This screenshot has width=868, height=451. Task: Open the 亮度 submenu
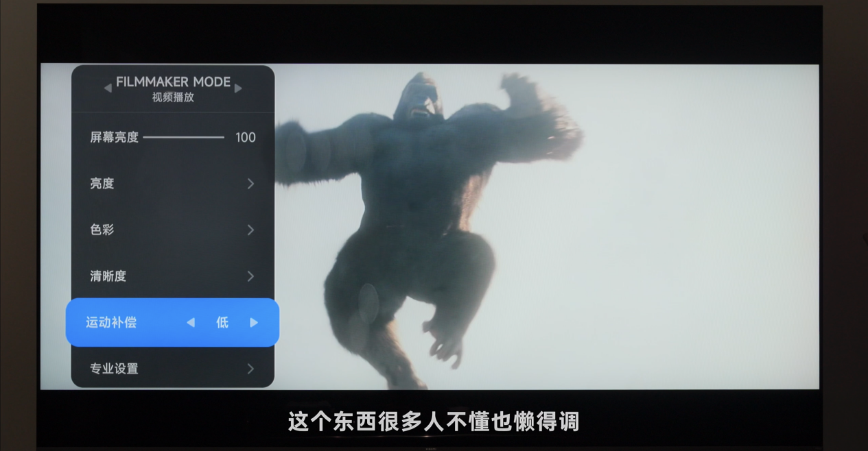click(172, 184)
